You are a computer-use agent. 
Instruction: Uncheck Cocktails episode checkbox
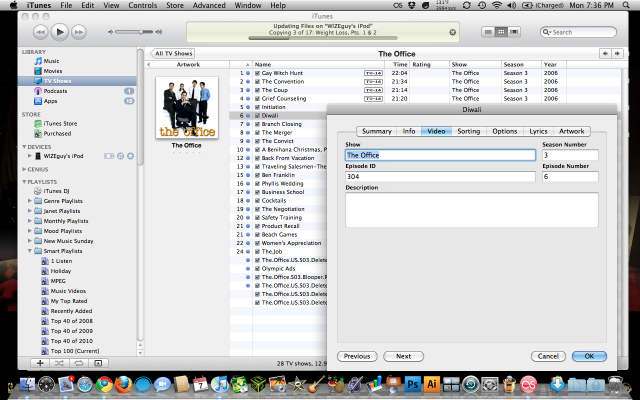pos(258,200)
